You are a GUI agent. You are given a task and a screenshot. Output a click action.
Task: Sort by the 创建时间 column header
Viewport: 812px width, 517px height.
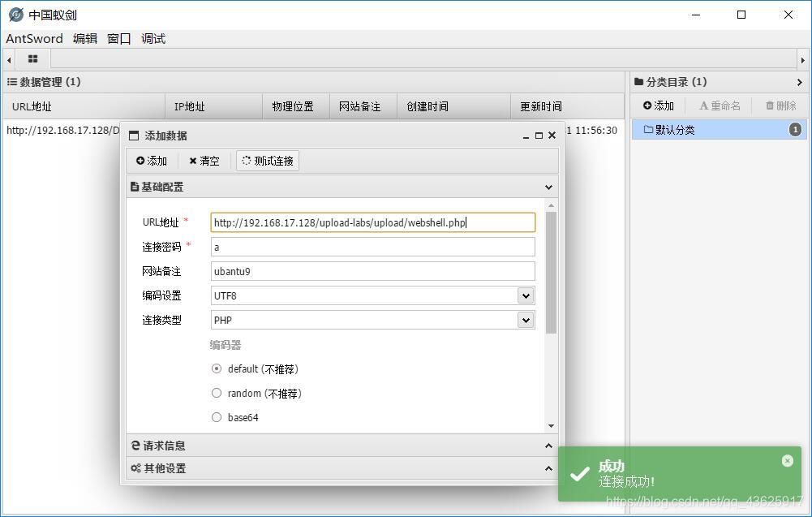[x=454, y=106]
